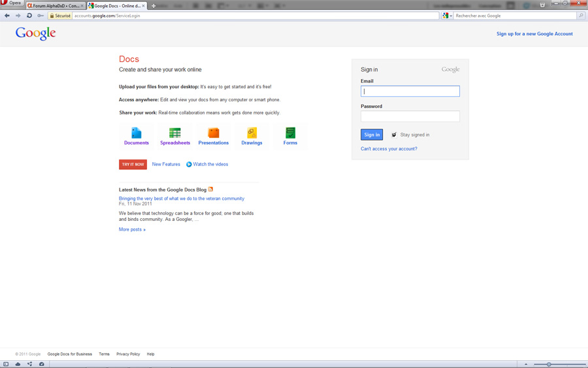Viewport: 588px width, 368px height.
Task: Click the Password input field
Action: coord(410,116)
